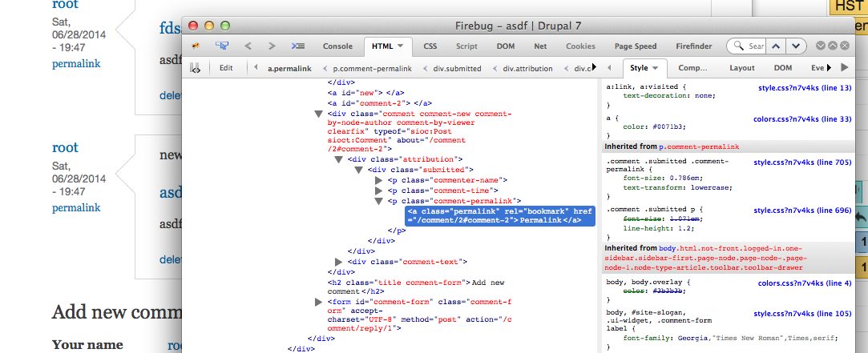This screenshot has width=868, height=353.
Task: Open style.css?n7v4ks (line 13) source link
Action: tap(805, 87)
